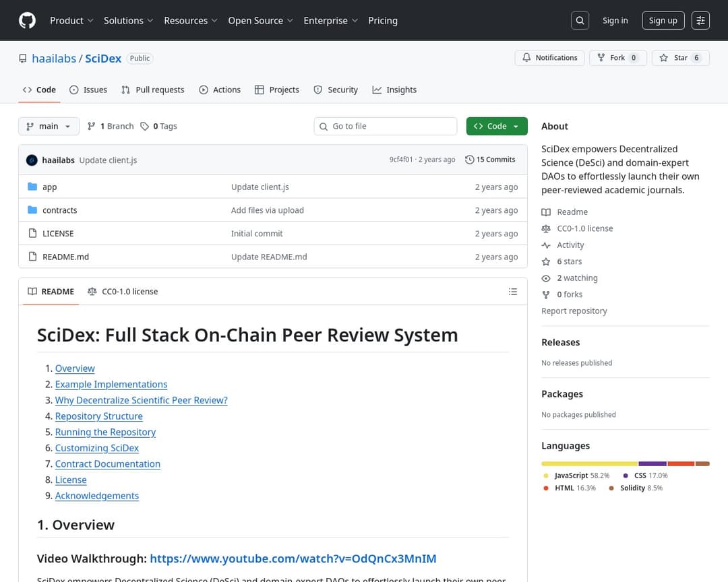Click the Notifications bell button
This screenshot has height=582, width=728.
coord(550,58)
